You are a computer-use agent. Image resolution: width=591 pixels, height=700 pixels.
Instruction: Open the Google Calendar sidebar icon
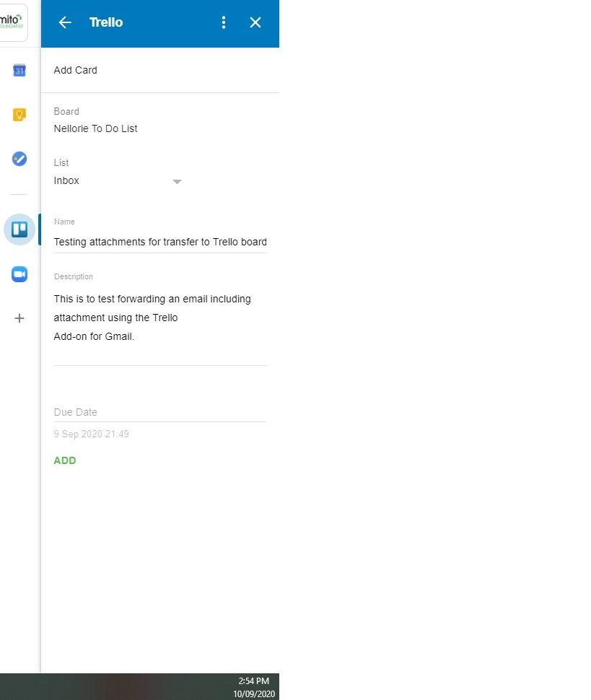coord(19,70)
